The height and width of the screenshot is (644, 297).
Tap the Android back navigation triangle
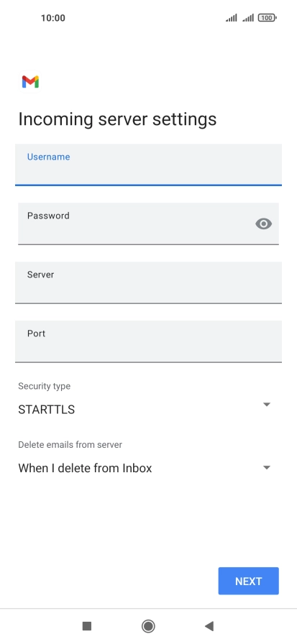209,626
